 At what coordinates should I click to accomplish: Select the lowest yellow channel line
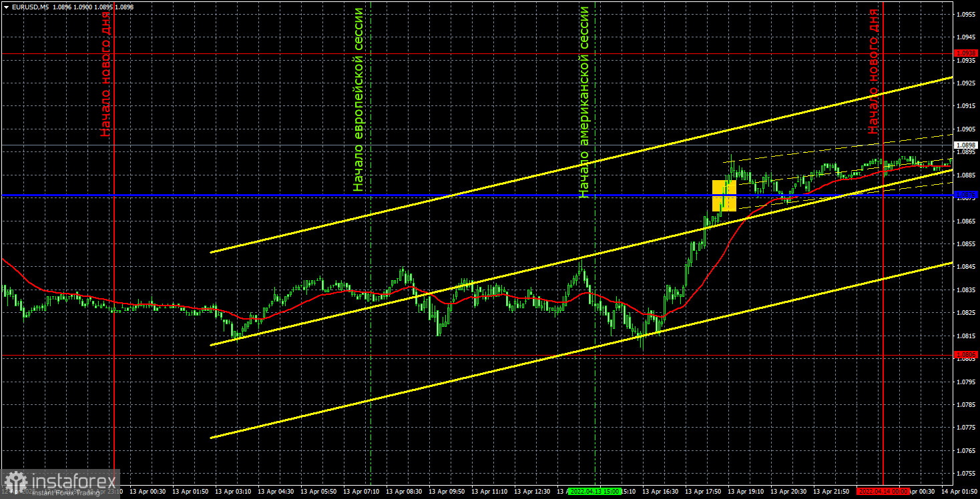click(581, 350)
